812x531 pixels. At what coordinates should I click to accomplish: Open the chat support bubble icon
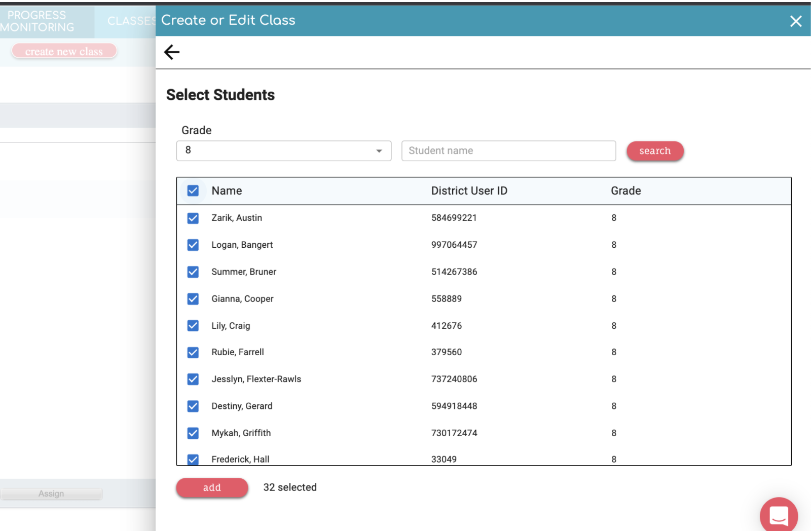[779, 515]
